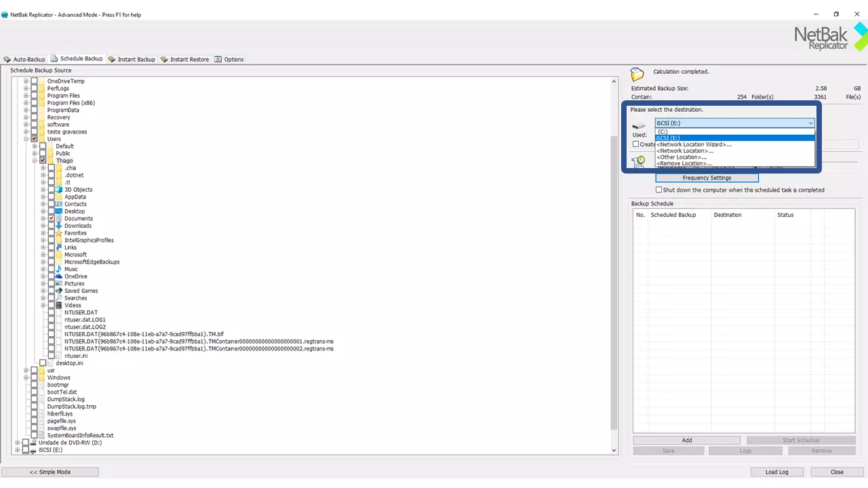Expand the Unidade de DVD-RW (D:) node
Image resolution: width=868 pixels, height=488 pixels.
pos(18,443)
